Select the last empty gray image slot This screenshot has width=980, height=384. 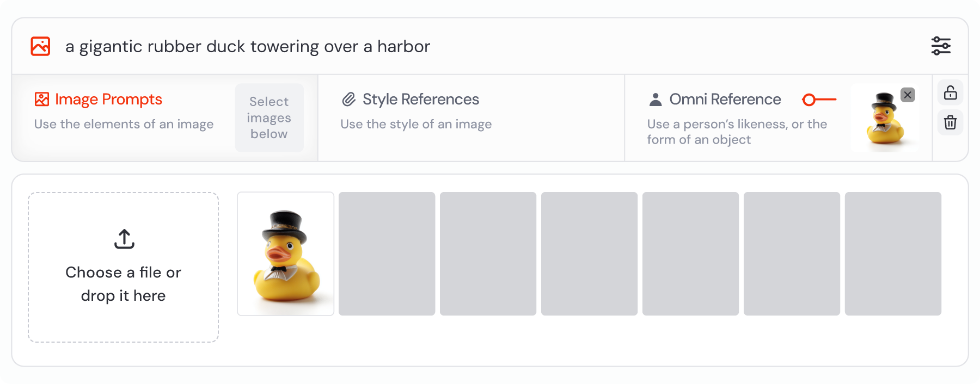tap(893, 253)
